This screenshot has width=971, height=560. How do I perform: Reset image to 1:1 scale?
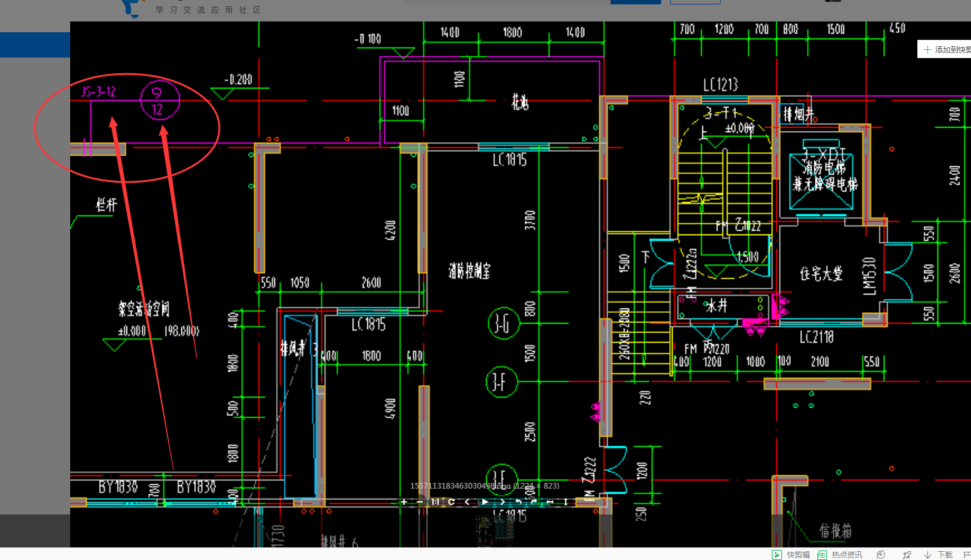click(436, 502)
